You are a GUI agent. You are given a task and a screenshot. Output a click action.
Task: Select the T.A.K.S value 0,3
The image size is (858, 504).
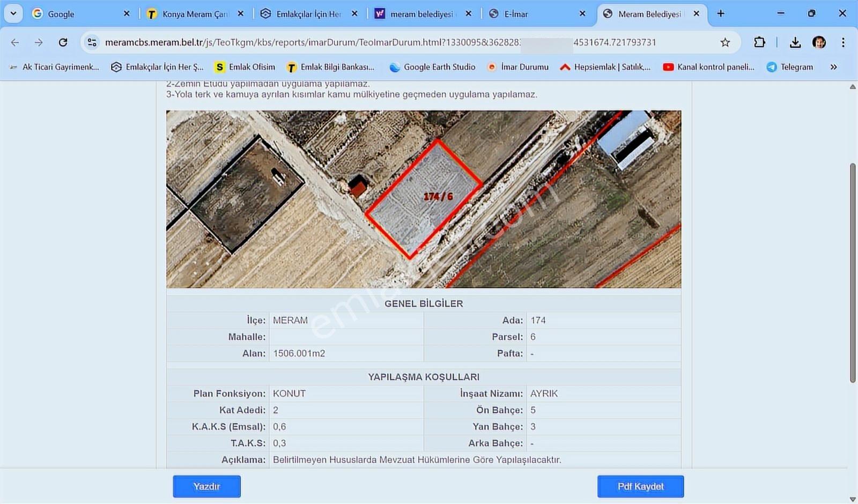(279, 443)
